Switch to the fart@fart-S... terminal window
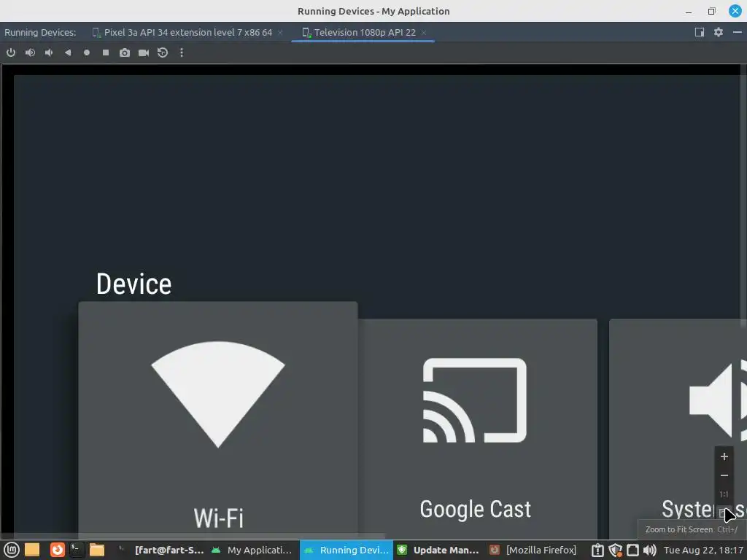This screenshot has height=560, width=747. (161, 550)
